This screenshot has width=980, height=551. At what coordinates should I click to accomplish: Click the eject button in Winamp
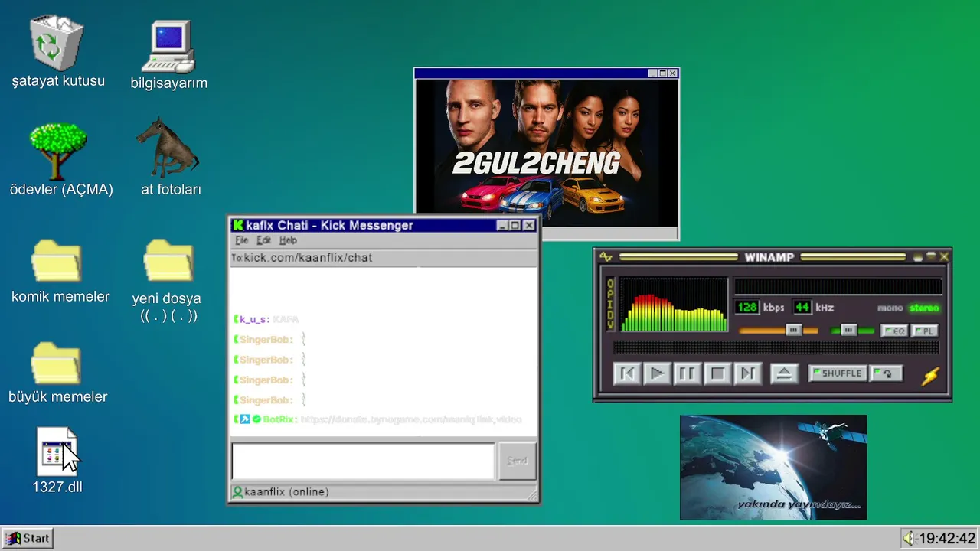783,373
